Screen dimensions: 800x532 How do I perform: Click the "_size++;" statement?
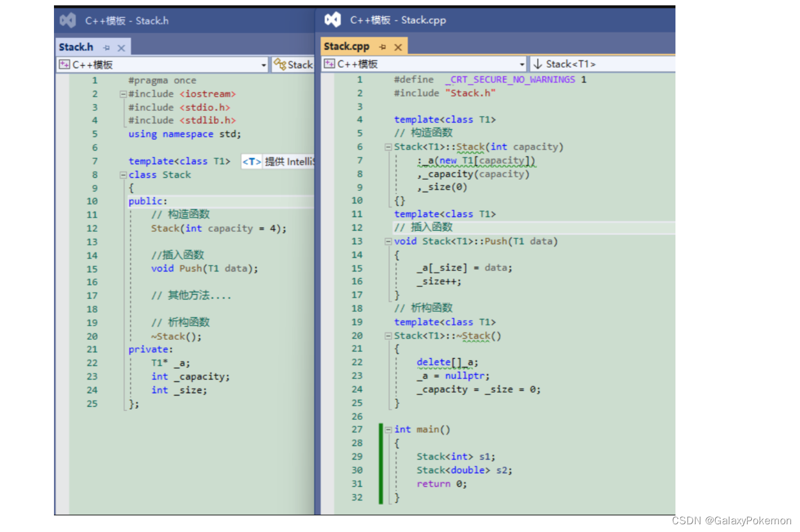point(439,282)
